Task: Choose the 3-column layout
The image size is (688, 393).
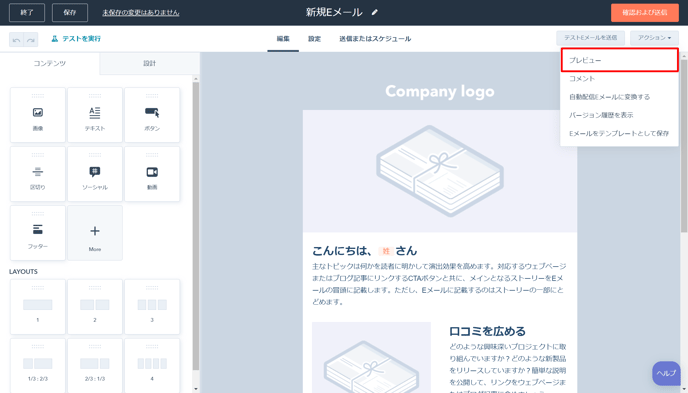Action: [152, 307]
